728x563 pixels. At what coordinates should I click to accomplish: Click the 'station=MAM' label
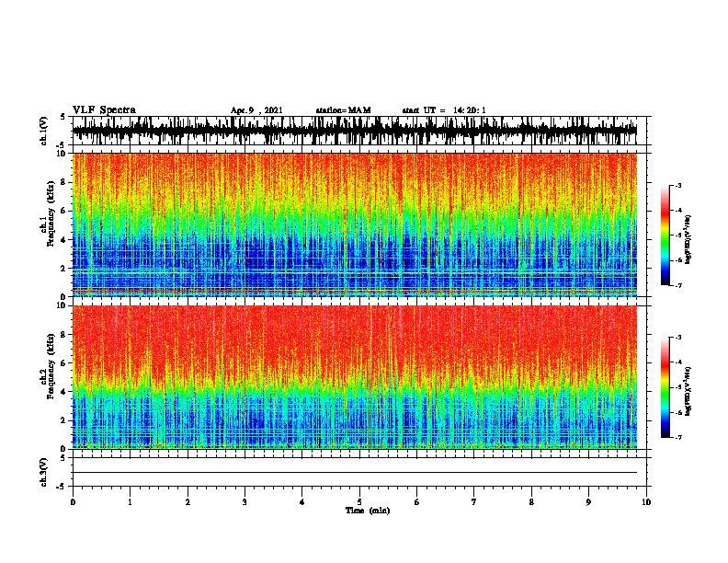click(343, 110)
